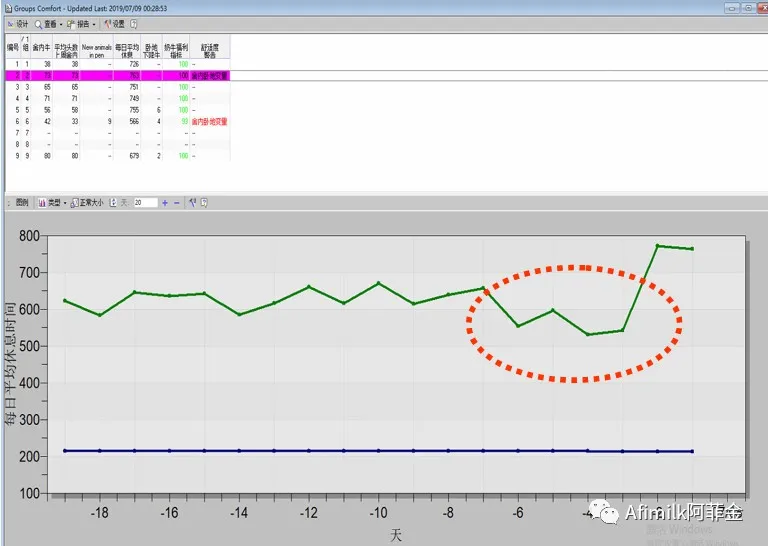The width and height of the screenshot is (768, 546).
Task: Click welfare index 100 in group 9 row
Action: (183, 156)
